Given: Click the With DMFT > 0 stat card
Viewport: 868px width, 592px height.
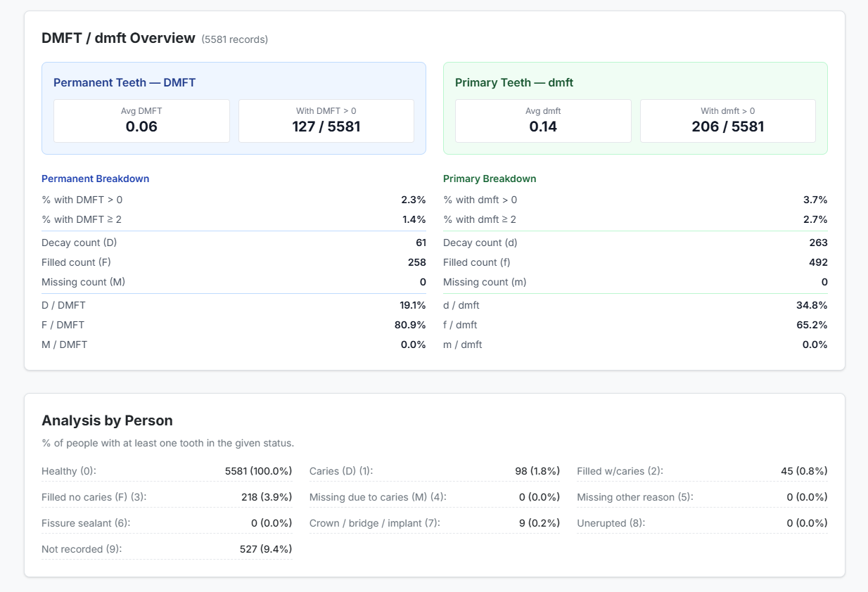Looking at the screenshot, I should point(326,121).
